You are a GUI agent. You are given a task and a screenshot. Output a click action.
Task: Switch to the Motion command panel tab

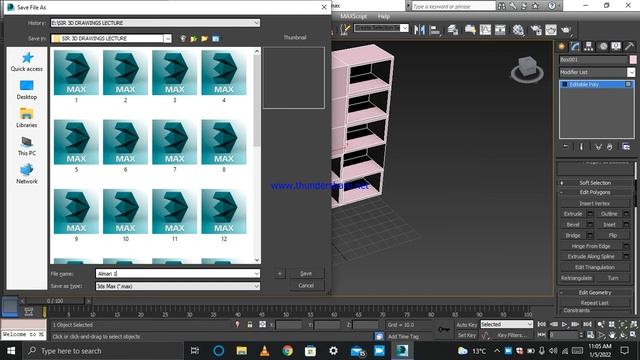click(603, 47)
